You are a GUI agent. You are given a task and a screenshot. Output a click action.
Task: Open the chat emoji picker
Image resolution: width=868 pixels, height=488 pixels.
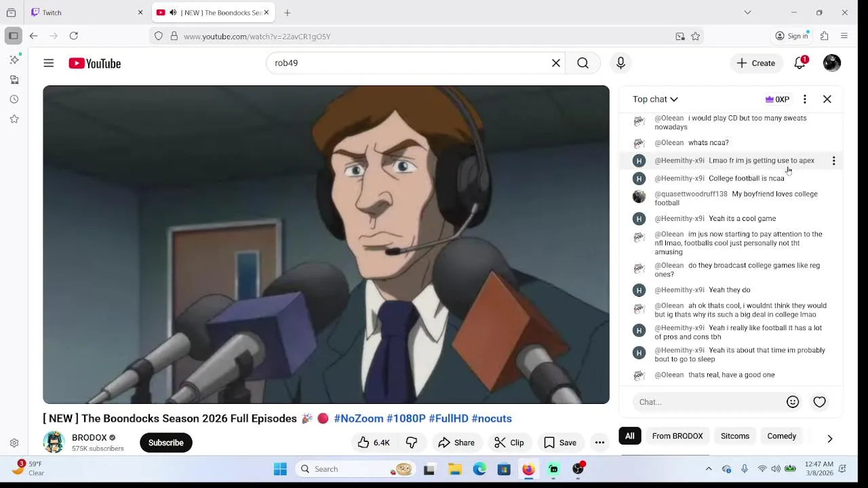793,402
